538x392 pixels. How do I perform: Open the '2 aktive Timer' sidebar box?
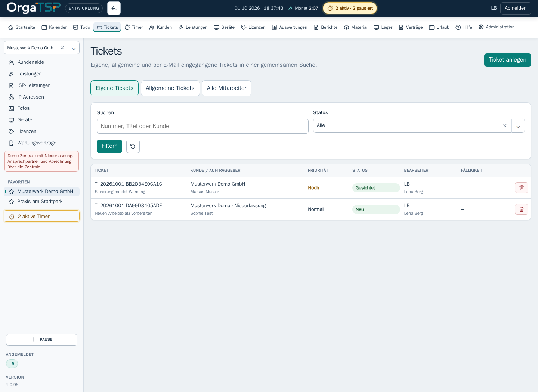(42, 216)
